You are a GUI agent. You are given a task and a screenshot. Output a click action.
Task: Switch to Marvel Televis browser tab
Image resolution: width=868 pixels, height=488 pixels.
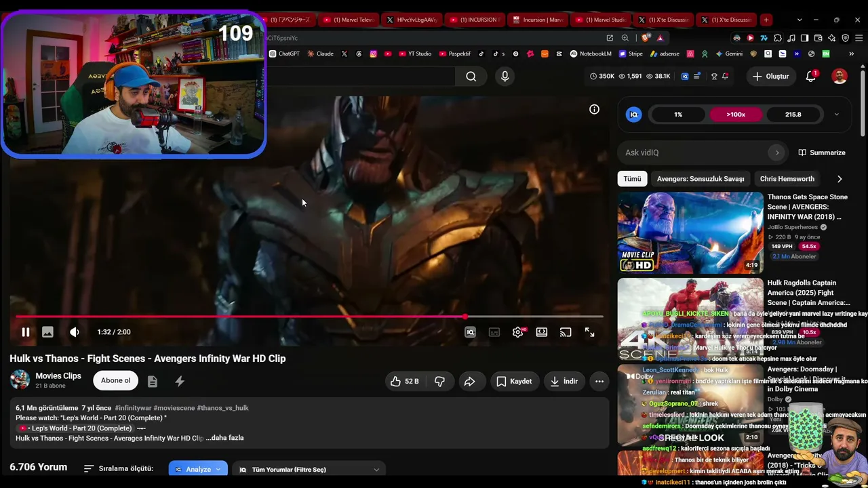347,20
